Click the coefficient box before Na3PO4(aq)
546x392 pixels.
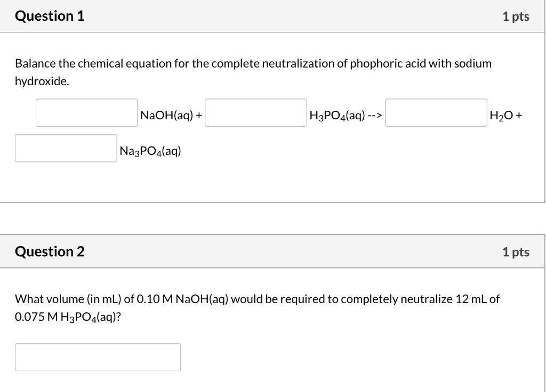[x=66, y=148]
